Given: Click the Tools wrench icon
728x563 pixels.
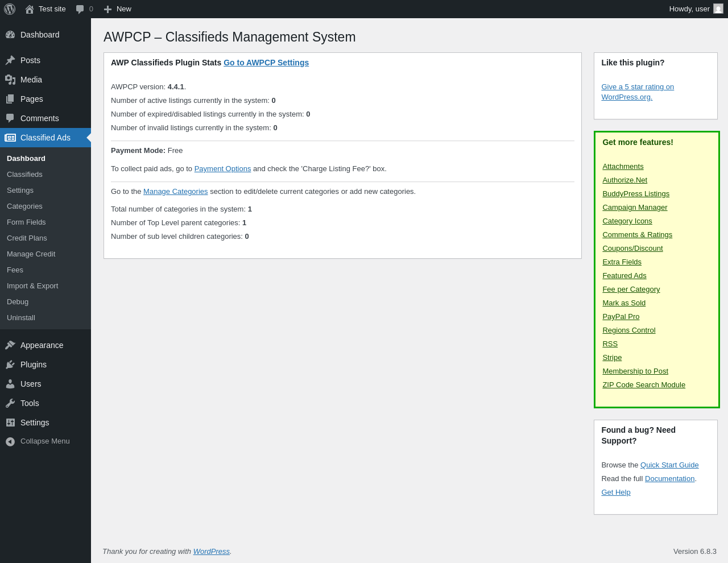Looking at the screenshot, I should coord(10,403).
